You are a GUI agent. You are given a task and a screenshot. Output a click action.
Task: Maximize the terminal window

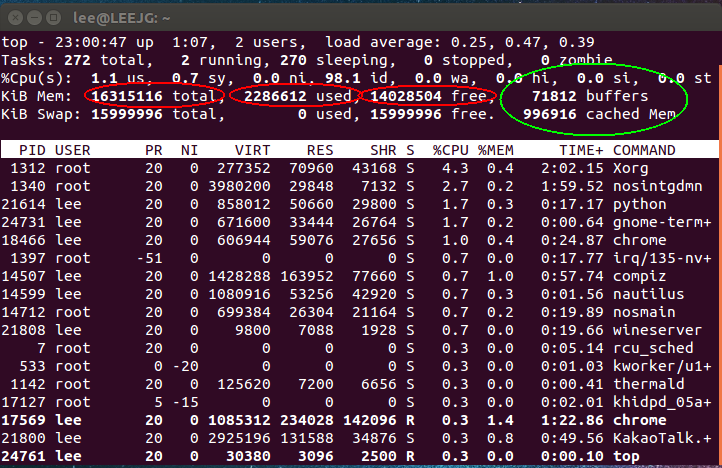tap(53, 18)
